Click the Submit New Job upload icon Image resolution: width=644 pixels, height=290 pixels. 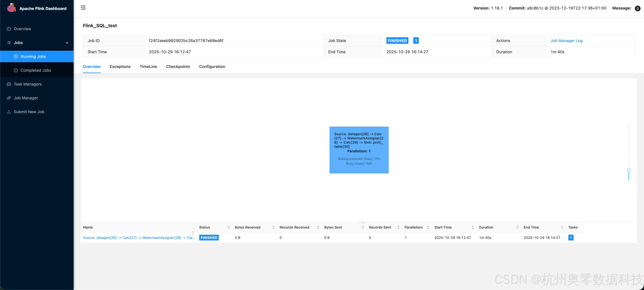(9, 112)
